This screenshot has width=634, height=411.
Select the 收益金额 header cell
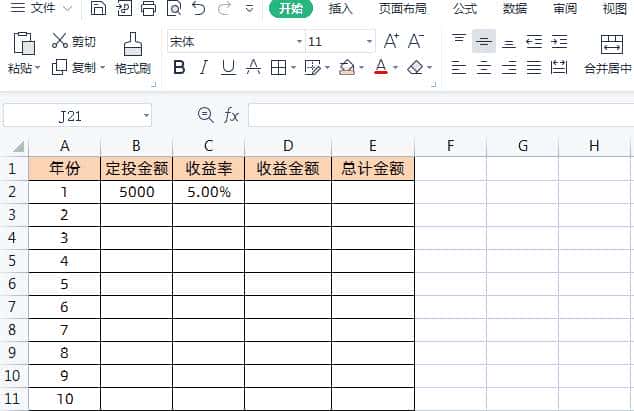point(288,168)
